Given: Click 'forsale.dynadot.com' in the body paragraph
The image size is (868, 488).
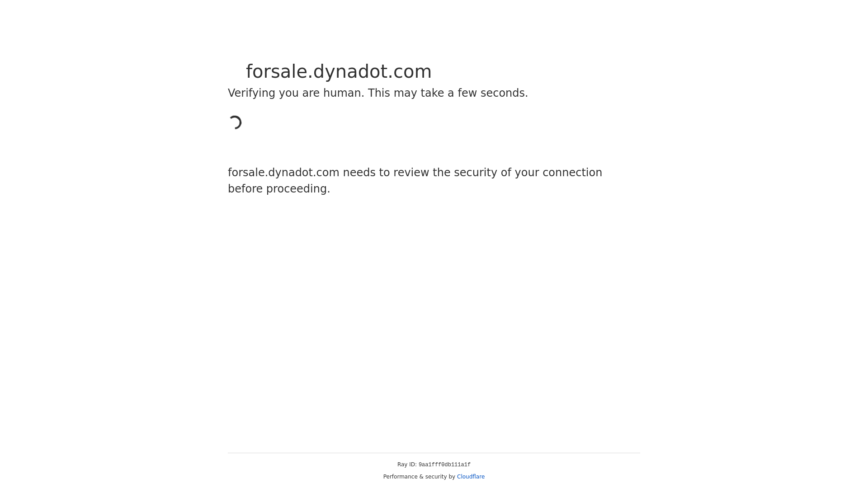Looking at the screenshot, I should (283, 173).
